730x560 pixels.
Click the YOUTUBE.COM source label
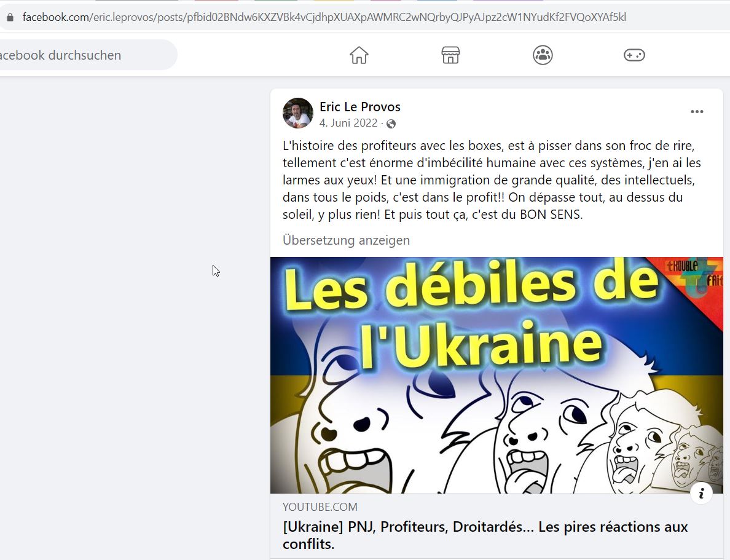tap(320, 507)
